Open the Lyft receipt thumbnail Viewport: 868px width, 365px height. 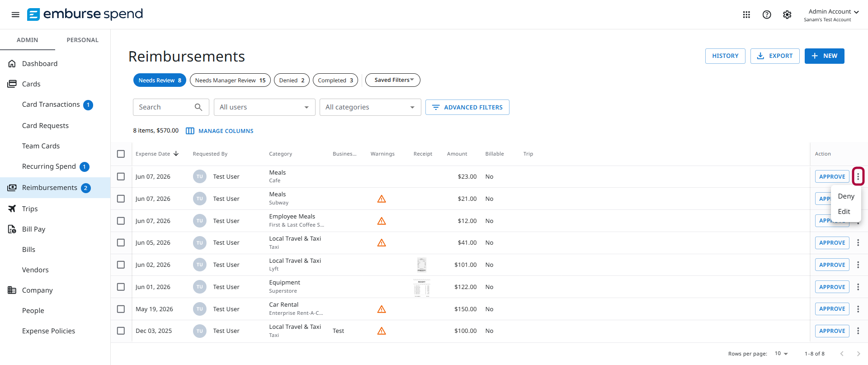point(421,265)
